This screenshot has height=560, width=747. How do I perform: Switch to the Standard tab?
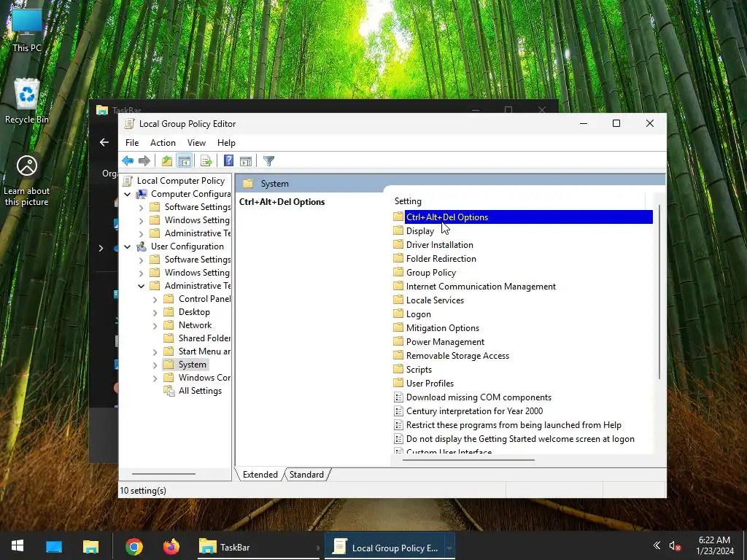coord(306,474)
